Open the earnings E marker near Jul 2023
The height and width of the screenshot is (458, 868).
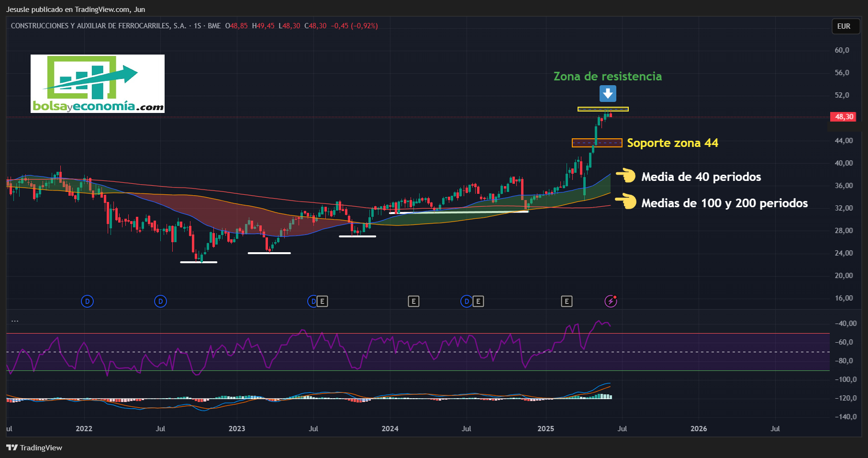(323, 302)
